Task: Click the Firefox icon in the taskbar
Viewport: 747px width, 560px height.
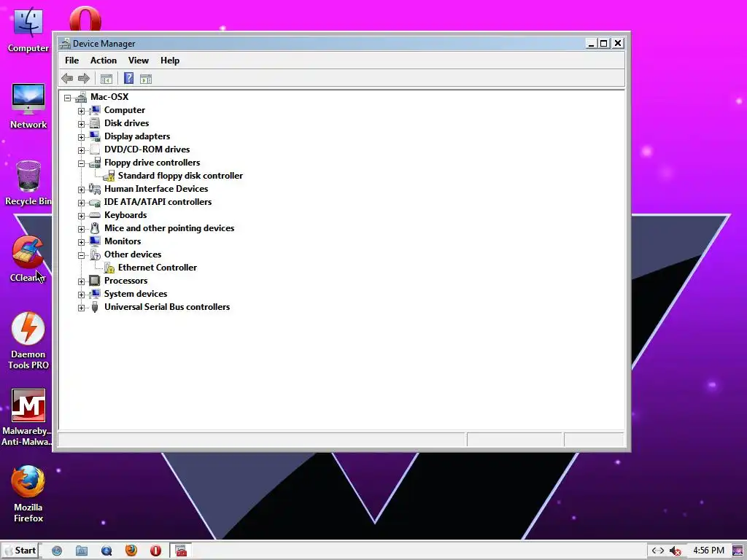Action: (131, 551)
